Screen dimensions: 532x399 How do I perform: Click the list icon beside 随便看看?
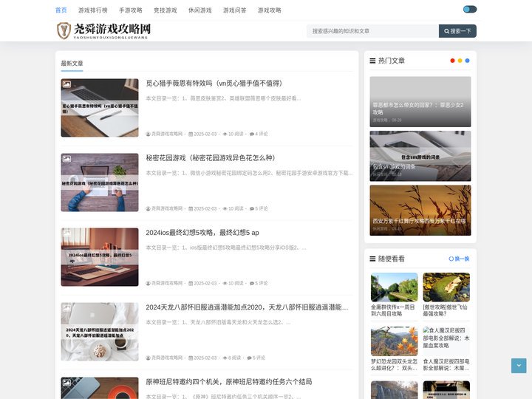coord(372,259)
